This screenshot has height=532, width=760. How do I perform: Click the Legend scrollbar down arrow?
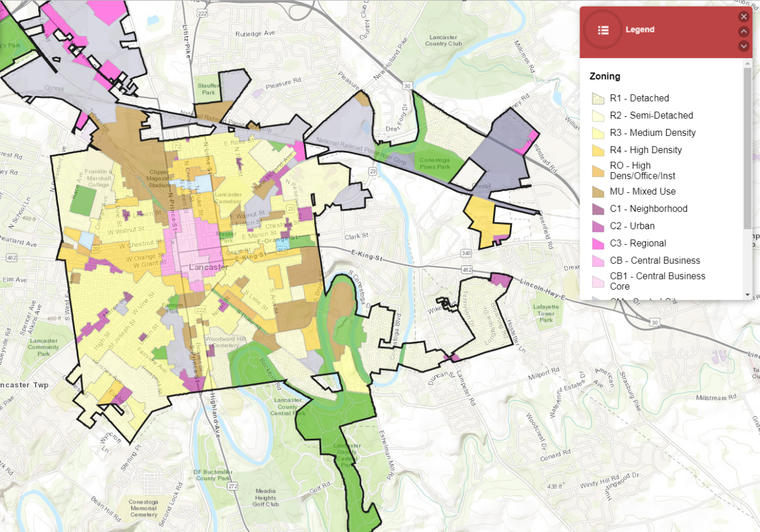coord(748,294)
